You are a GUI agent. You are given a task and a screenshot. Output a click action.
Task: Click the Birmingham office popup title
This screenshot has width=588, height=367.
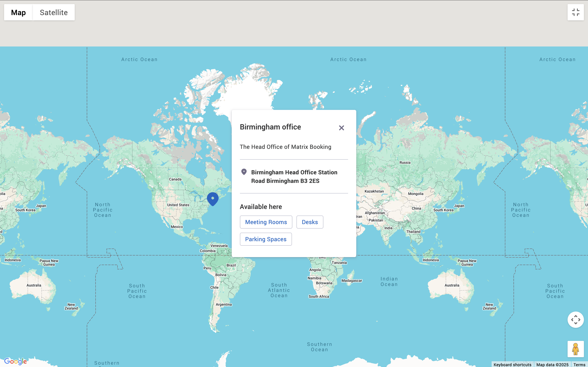pyautogui.click(x=270, y=127)
